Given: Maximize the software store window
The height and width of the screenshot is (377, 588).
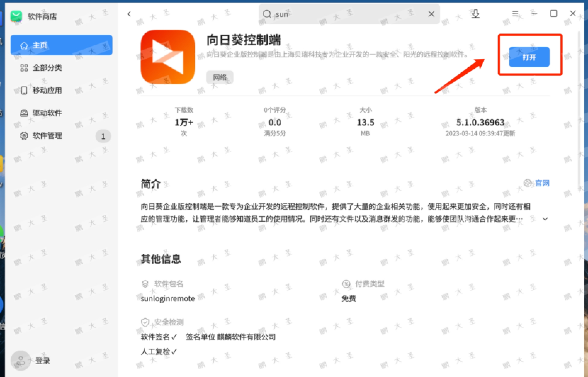Looking at the screenshot, I should (x=553, y=13).
